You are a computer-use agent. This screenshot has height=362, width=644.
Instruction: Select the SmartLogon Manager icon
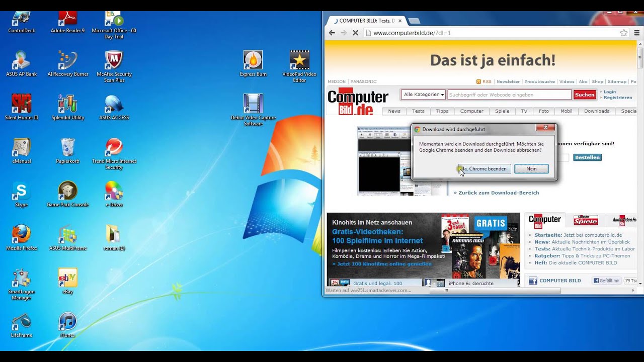pos(22,284)
